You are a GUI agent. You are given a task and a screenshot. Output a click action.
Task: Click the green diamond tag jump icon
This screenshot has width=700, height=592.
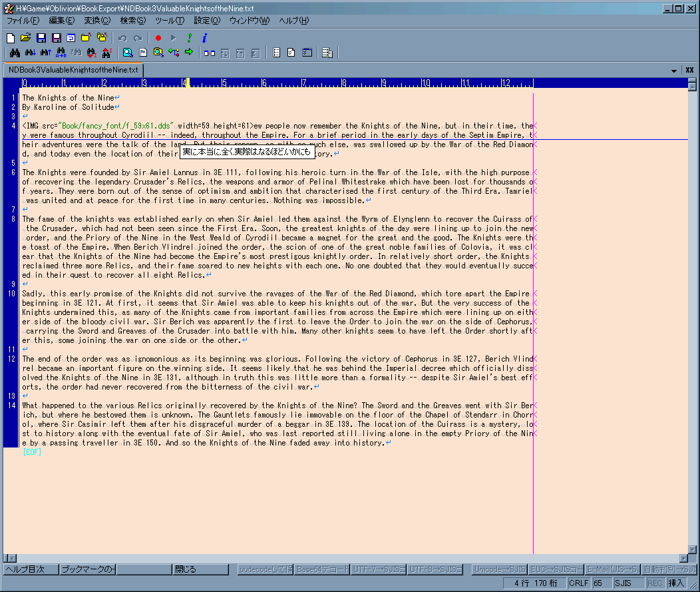(174, 53)
